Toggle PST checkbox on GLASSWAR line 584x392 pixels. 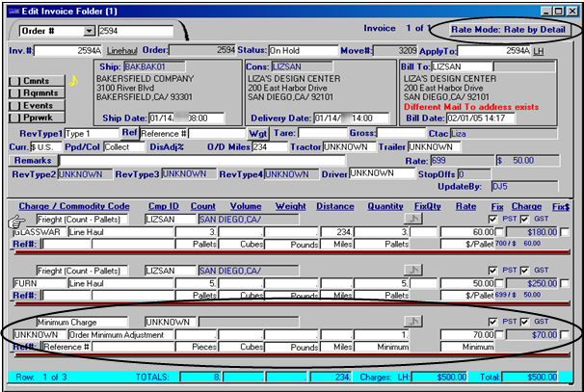click(x=493, y=219)
